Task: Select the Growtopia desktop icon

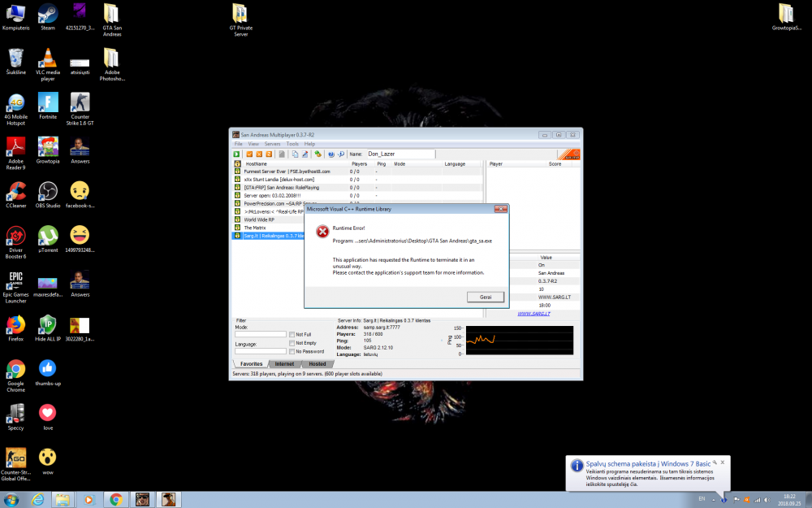Action: 48,150
